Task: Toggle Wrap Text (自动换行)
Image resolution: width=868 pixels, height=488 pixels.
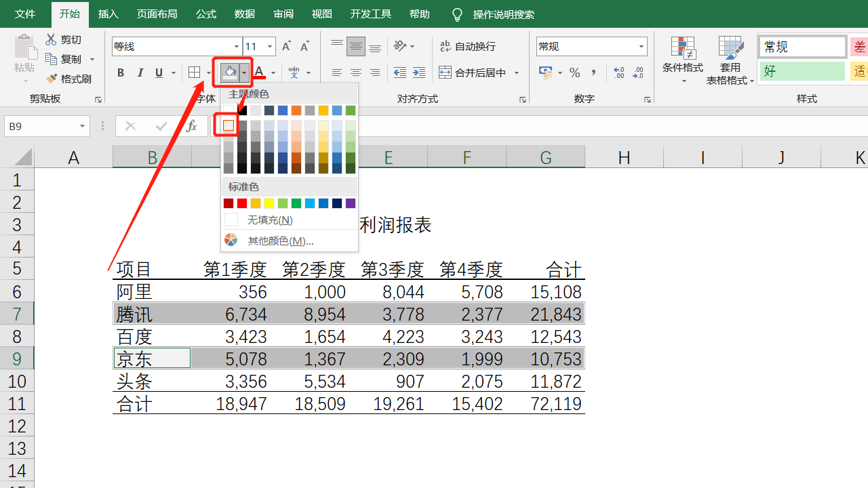Action: [x=468, y=46]
